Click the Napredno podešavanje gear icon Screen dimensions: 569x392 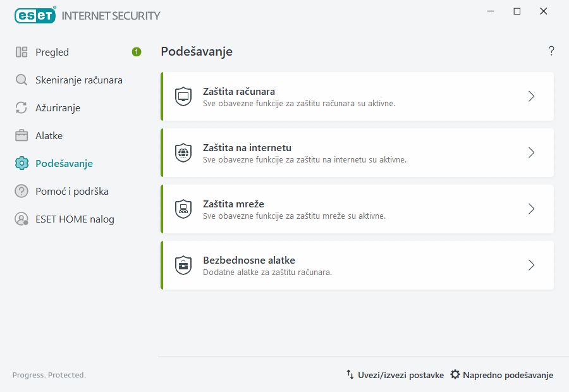pos(455,374)
